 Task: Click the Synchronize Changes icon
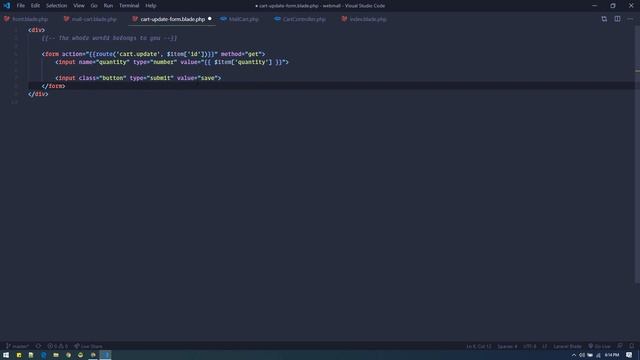pyautogui.click(x=38, y=346)
